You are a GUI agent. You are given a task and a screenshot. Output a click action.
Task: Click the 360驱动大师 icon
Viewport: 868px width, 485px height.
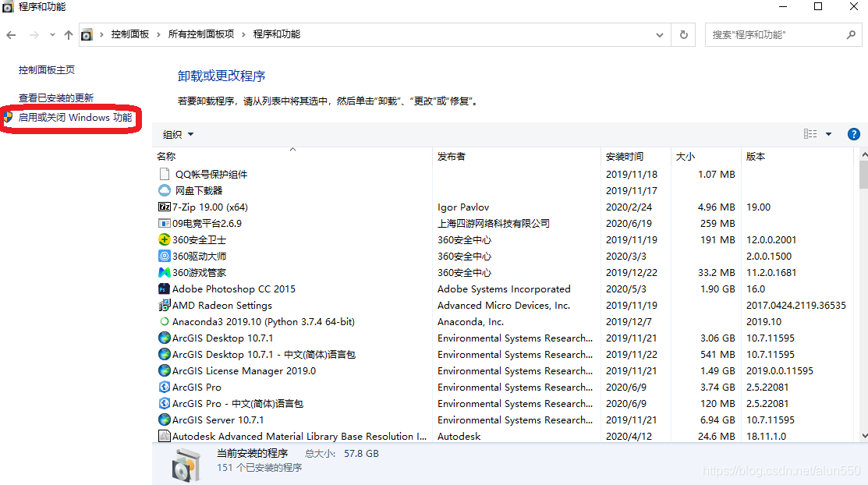165,256
